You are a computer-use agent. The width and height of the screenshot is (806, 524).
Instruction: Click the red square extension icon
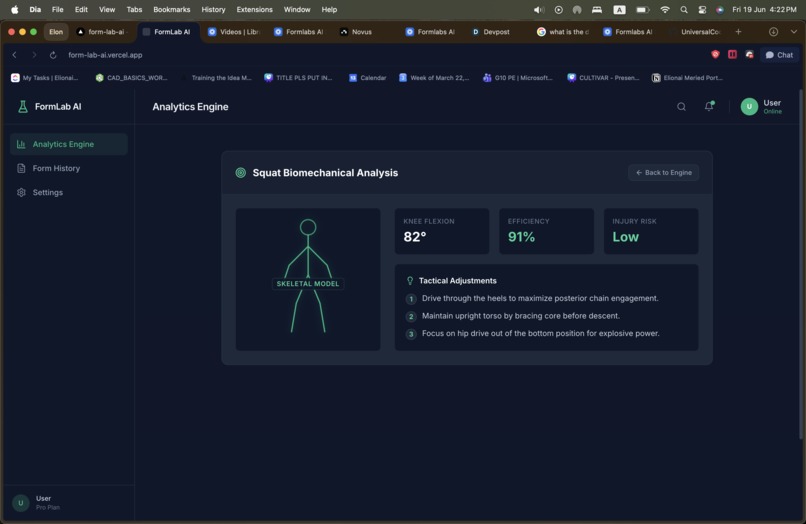pos(732,55)
